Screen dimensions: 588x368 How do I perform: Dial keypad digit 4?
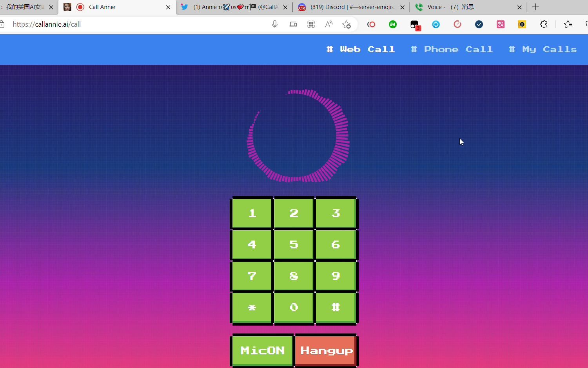(x=252, y=244)
